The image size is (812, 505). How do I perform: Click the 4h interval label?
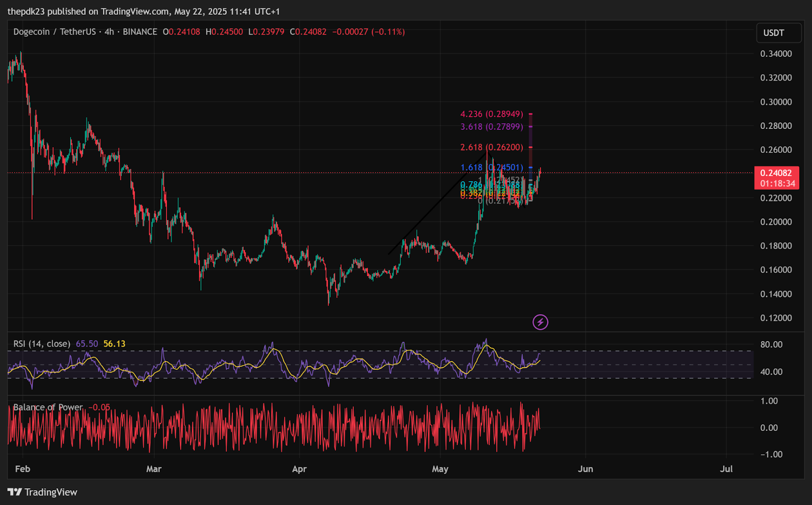(109, 31)
